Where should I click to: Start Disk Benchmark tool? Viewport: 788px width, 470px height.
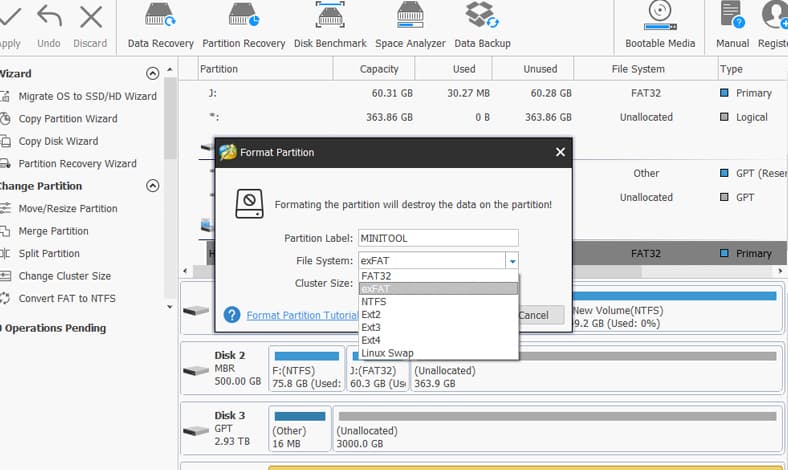click(330, 26)
